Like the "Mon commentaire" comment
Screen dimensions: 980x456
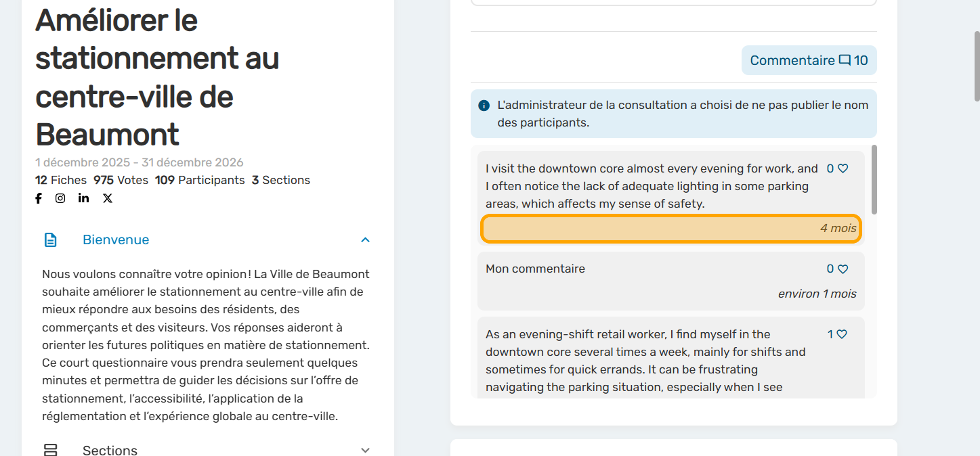point(843,269)
